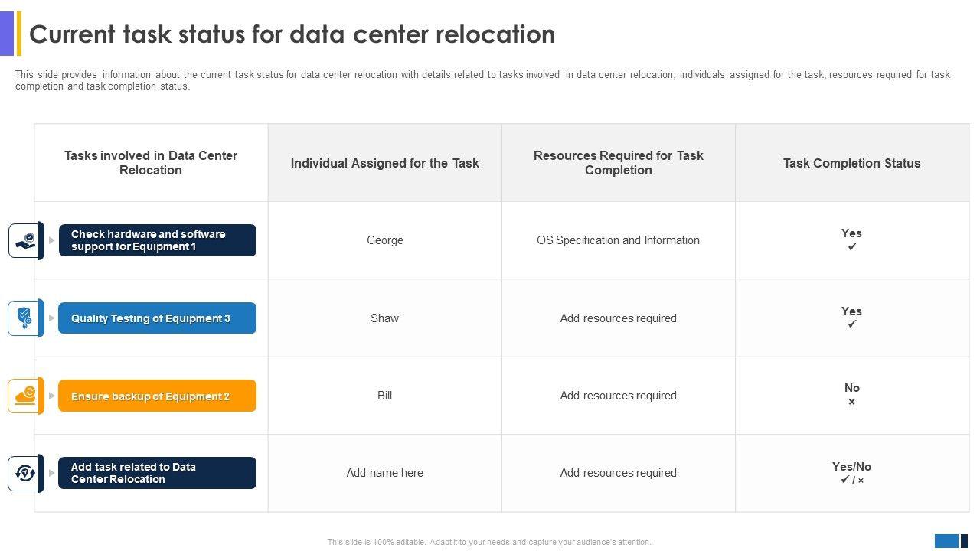Click the Add name here placeholder cell
Screen dimensions: 980x551
point(384,473)
